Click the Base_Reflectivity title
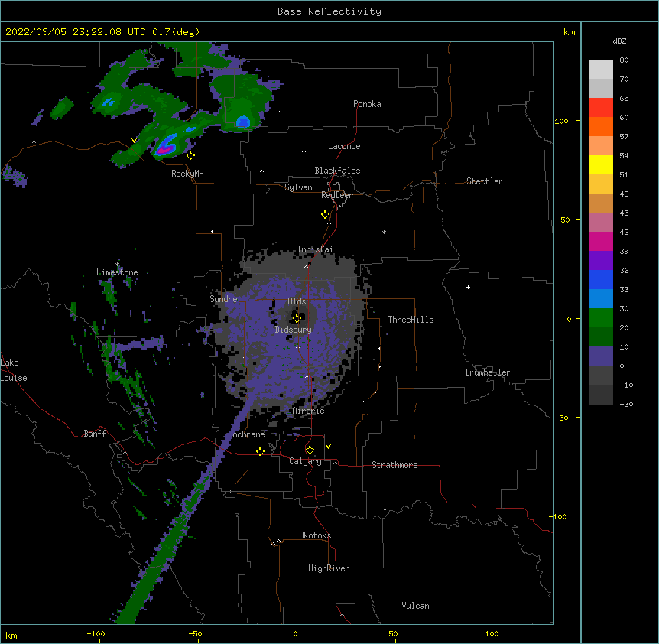This screenshot has height=644, width=659. tap(329, 11)
